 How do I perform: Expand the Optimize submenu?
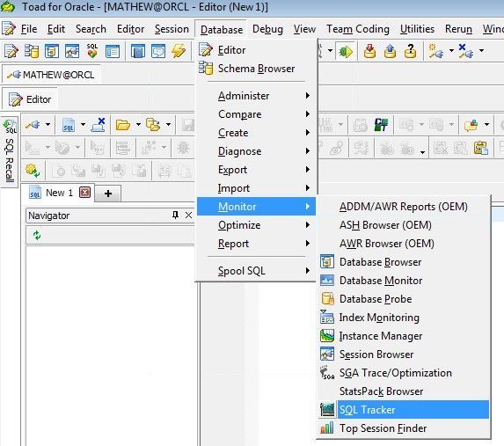click(x=256, y=225)
